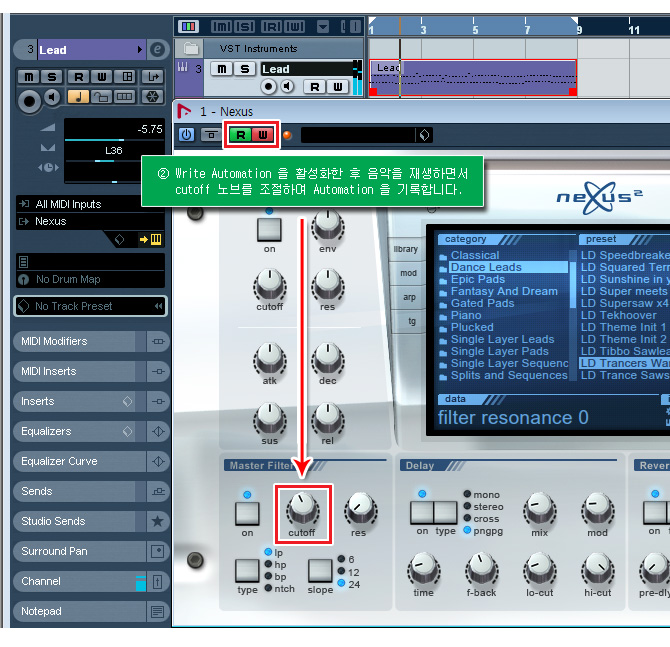Click the Master Filter res knob
This screenshot has width=670, height=647.
pos(360,509)
